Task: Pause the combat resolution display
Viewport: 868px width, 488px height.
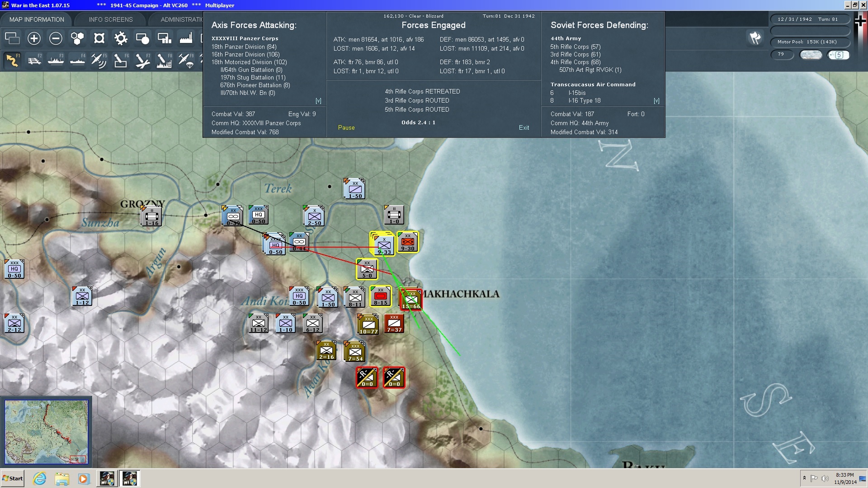Action: pos(346,128)
